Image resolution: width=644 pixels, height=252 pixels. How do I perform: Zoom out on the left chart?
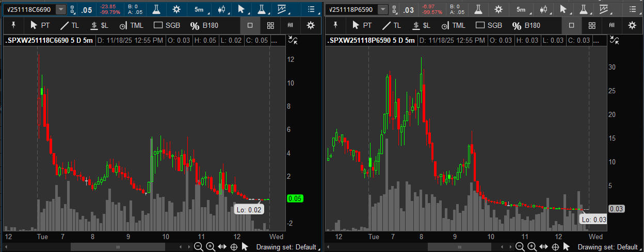pos(198,247)
